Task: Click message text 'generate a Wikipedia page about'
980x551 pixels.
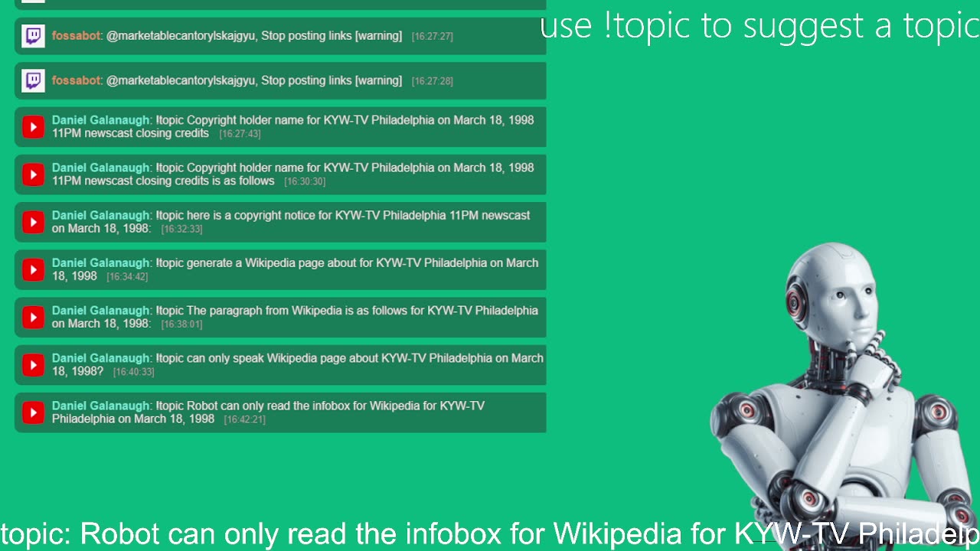Action: (x=271, y=263)
